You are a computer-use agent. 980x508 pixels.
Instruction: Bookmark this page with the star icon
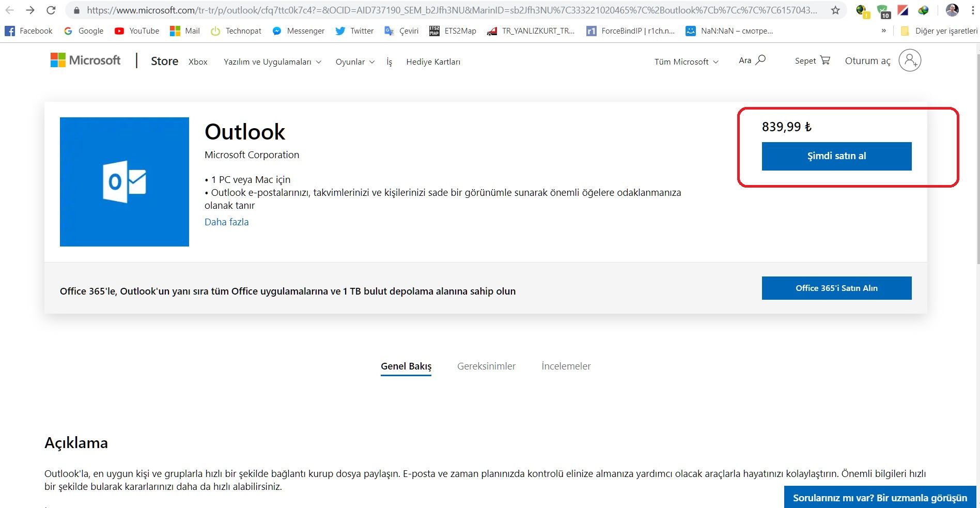point(835,10)
